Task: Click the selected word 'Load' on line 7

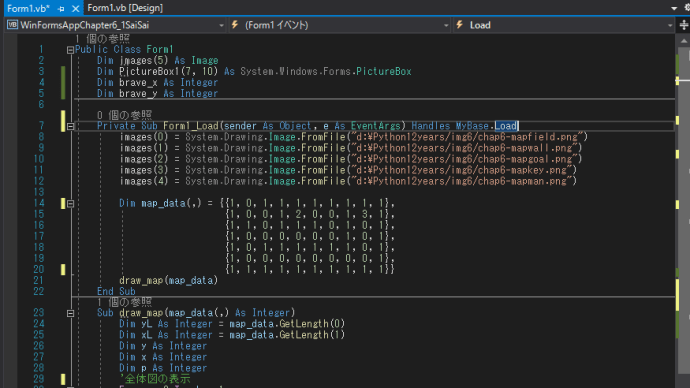Action: [506, 126]
